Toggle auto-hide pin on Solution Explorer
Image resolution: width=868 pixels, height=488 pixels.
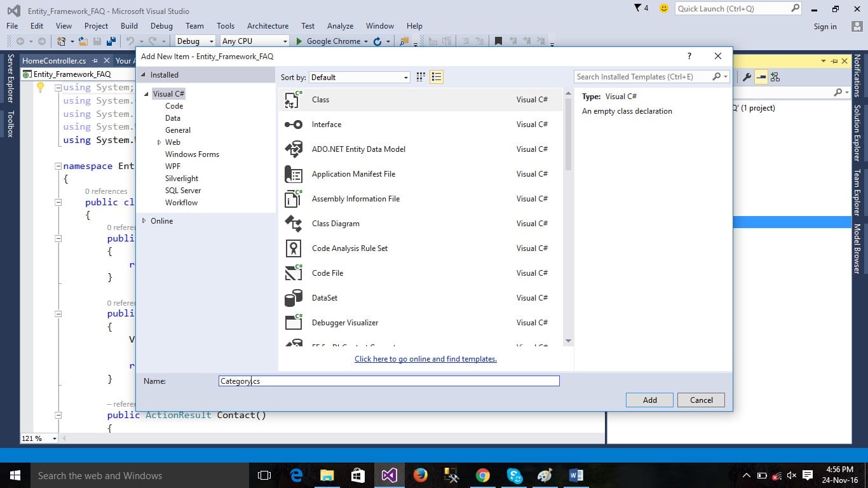coord(834,61)
